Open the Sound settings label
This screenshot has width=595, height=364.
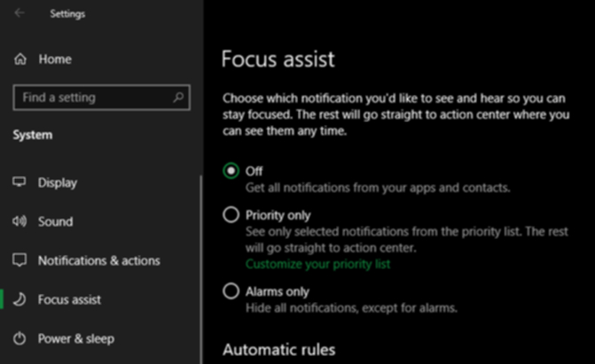pyautogui.click(x=55, y=221)
